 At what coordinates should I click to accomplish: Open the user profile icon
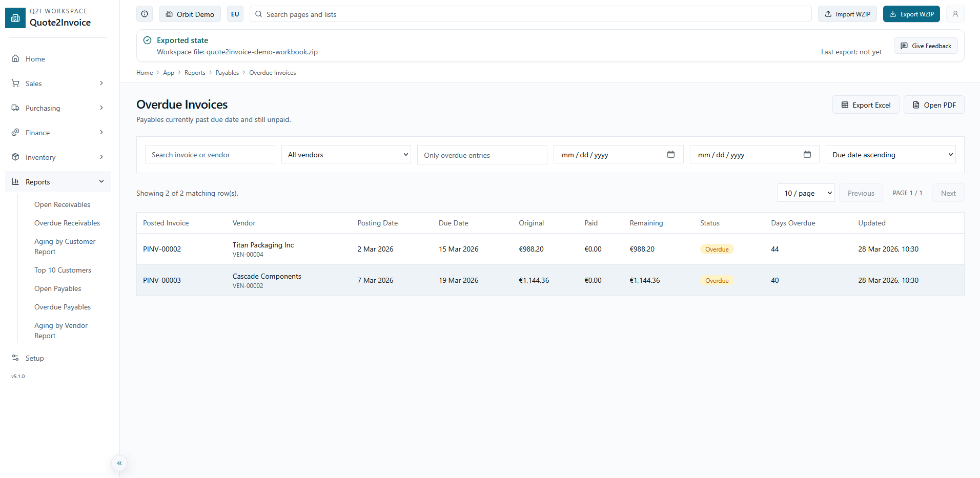coord(955,14)
